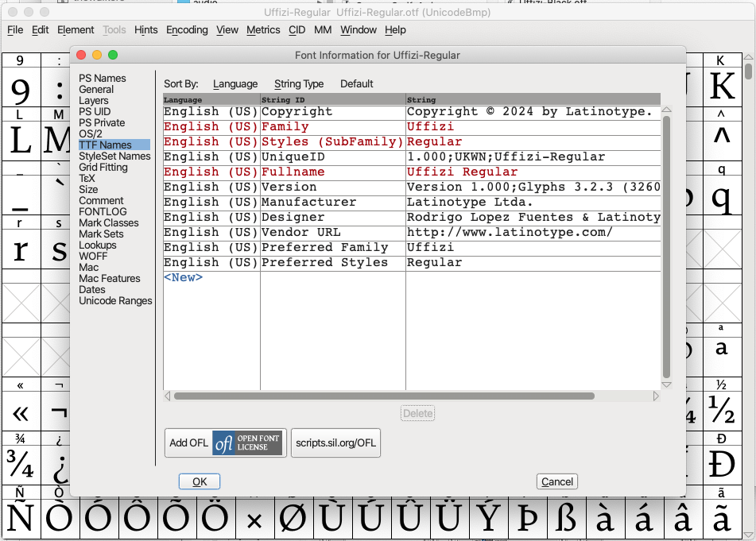Click the Preferred Styles String ID
Viewport: 756px width, 541px height.
click(332, 262)
